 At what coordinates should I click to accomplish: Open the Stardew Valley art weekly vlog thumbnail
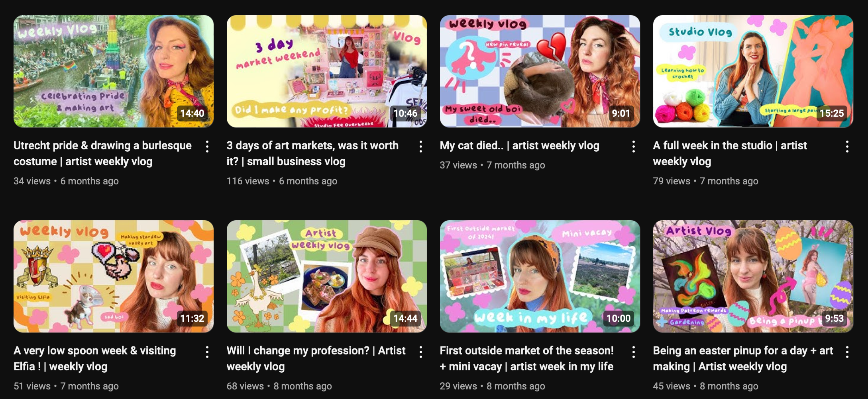[114, 276]
